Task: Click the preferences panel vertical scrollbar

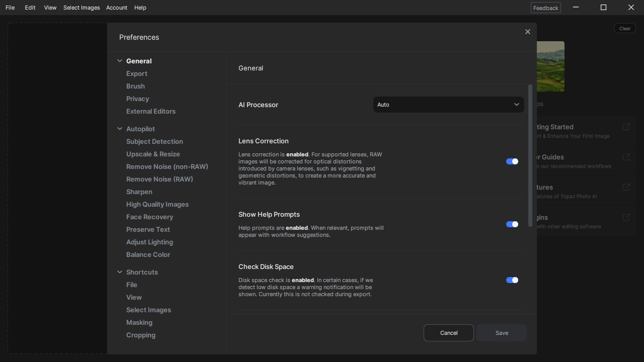Action: [x=530, y=156]
